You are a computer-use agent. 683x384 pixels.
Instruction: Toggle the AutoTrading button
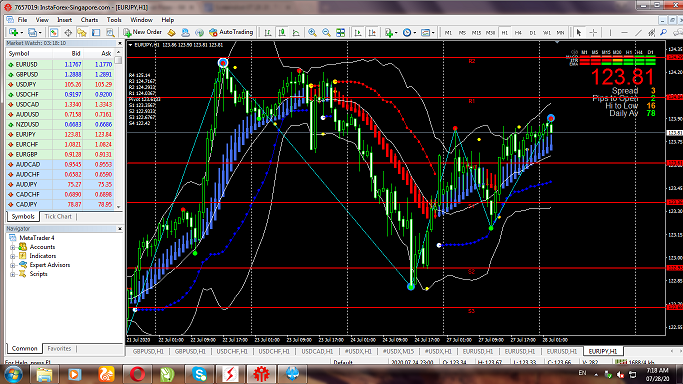231,32
